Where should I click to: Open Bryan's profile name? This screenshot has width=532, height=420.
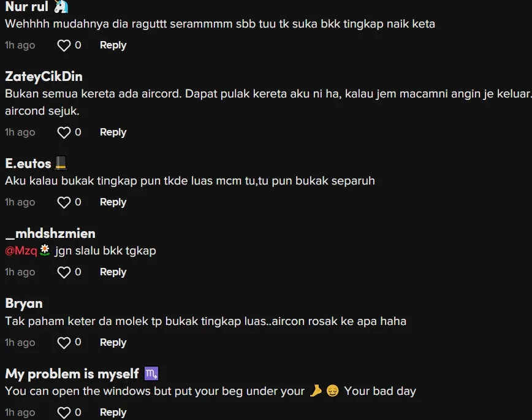pos(24,304)
